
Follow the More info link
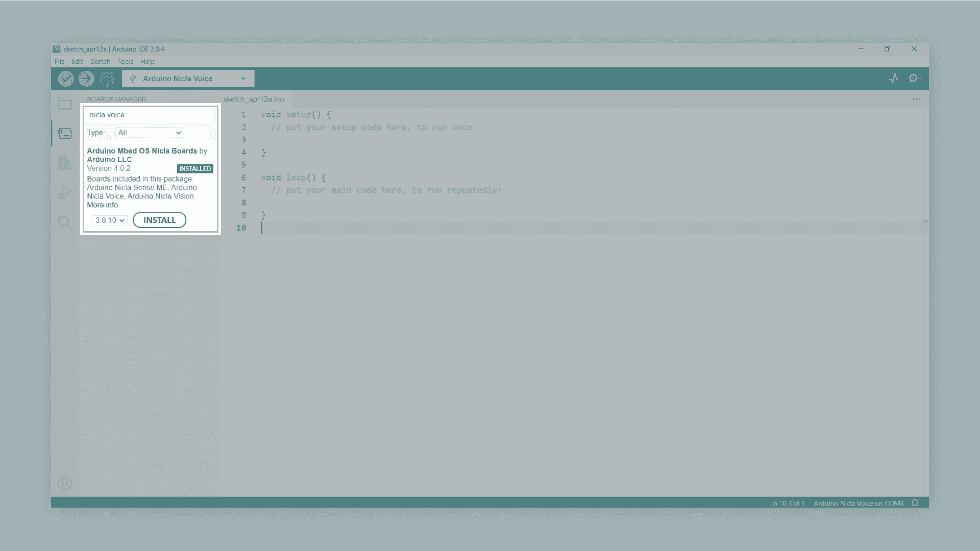(102, 205)
